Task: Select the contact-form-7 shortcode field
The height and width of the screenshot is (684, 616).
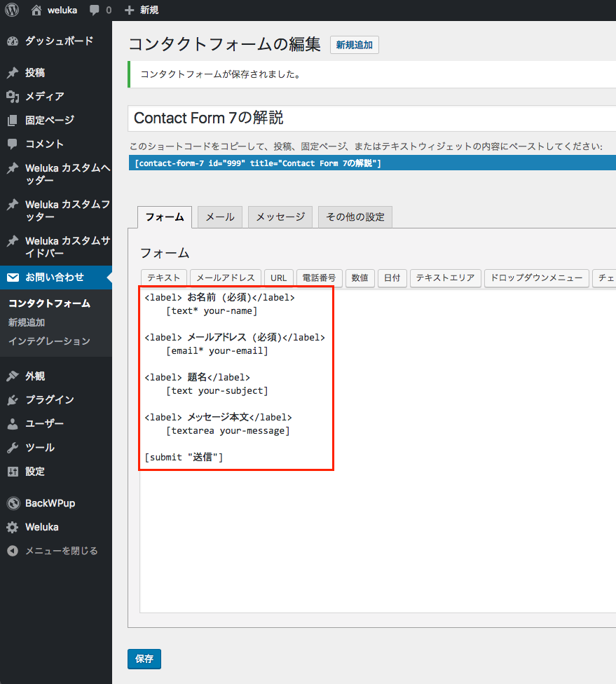Action: click(372, 163)
